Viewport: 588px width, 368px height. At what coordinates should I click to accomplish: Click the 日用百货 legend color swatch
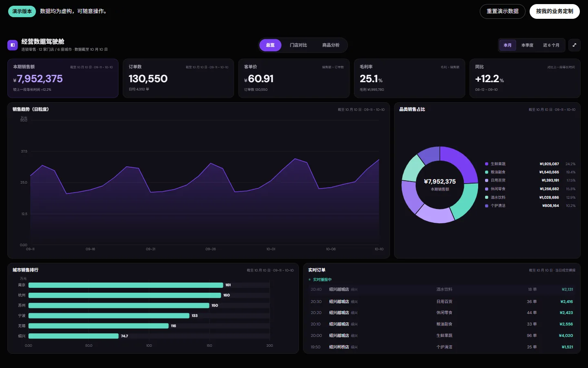point(487,180)
